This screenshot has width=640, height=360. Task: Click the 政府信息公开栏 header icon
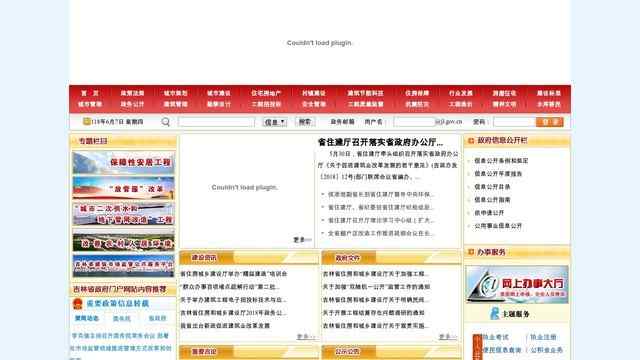471,140
